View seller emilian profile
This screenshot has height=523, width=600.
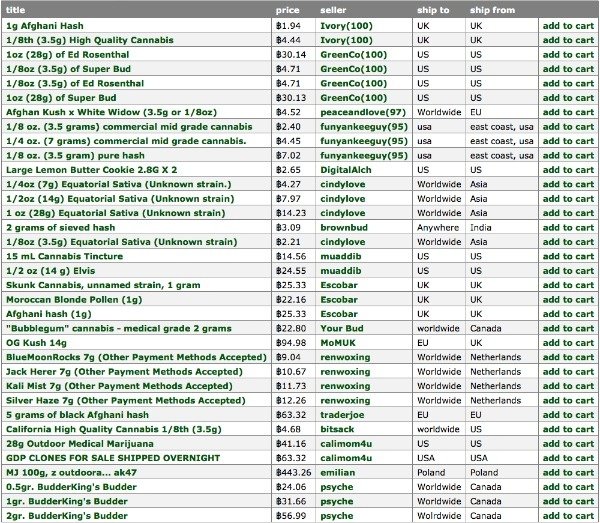[x=338, y=472]
